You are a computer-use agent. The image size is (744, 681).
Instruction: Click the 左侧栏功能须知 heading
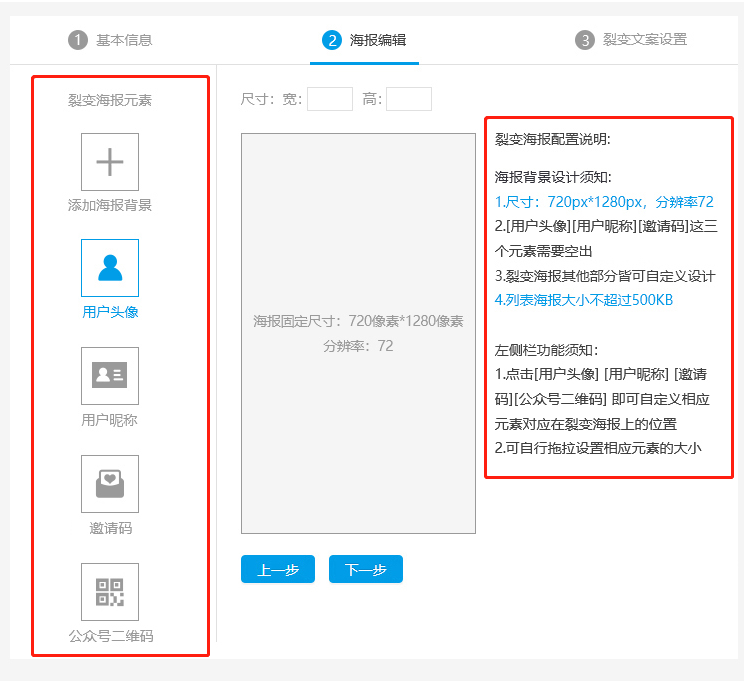click(x=546, y=350)
